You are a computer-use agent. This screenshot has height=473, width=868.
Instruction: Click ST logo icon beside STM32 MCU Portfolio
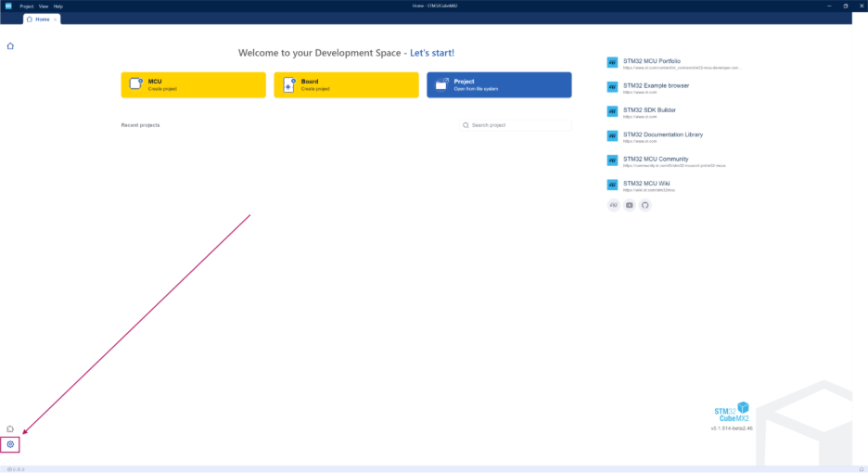[612, 62]
